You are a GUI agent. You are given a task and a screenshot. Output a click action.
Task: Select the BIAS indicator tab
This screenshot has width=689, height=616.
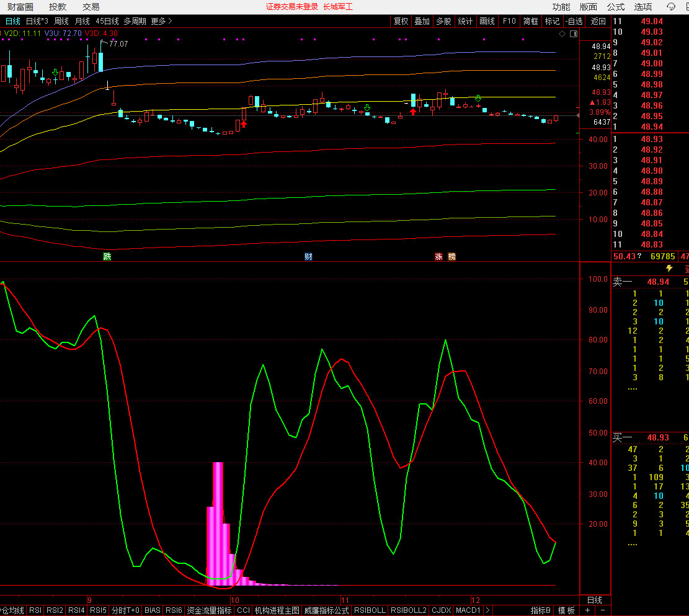click(152, 610)
